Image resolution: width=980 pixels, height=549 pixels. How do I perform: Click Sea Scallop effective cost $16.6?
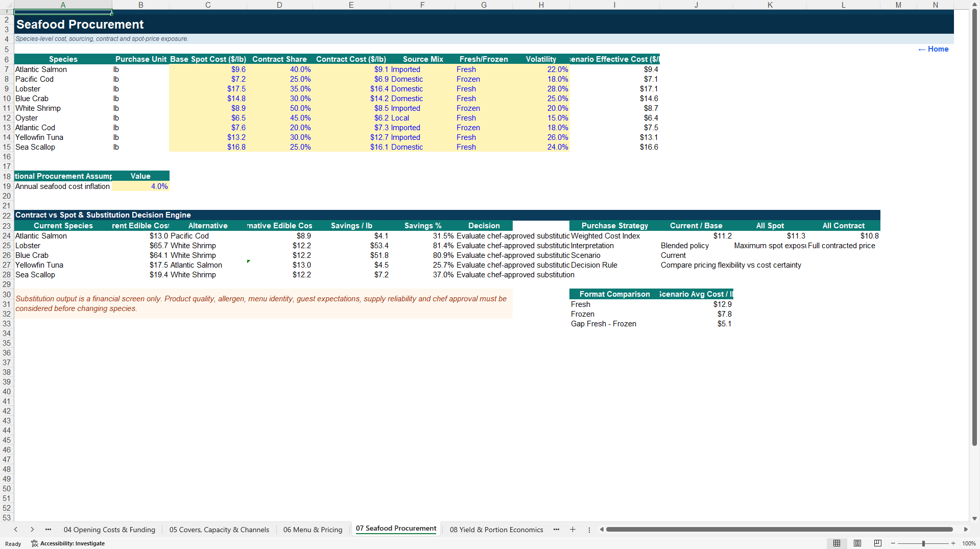coord(614,147)
